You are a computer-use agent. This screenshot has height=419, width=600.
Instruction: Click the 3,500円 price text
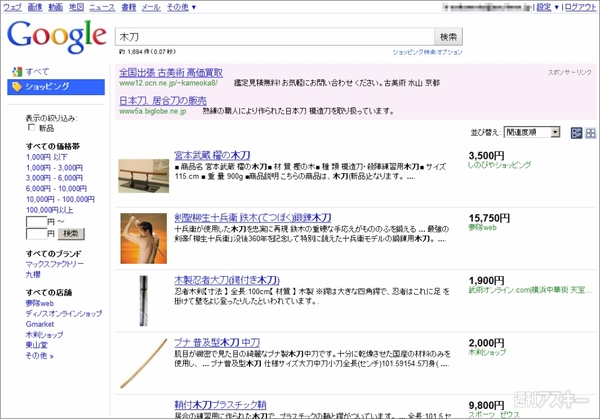coord(486,155)
